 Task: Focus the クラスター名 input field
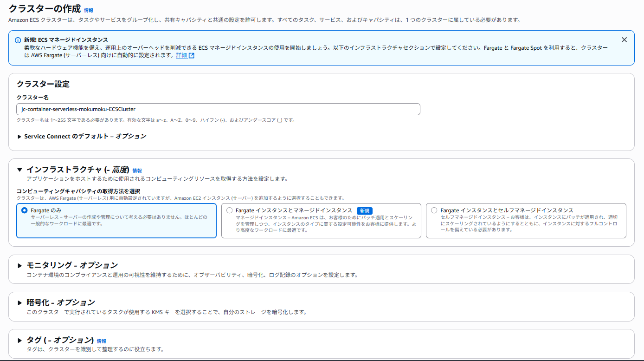pos(218,109)
